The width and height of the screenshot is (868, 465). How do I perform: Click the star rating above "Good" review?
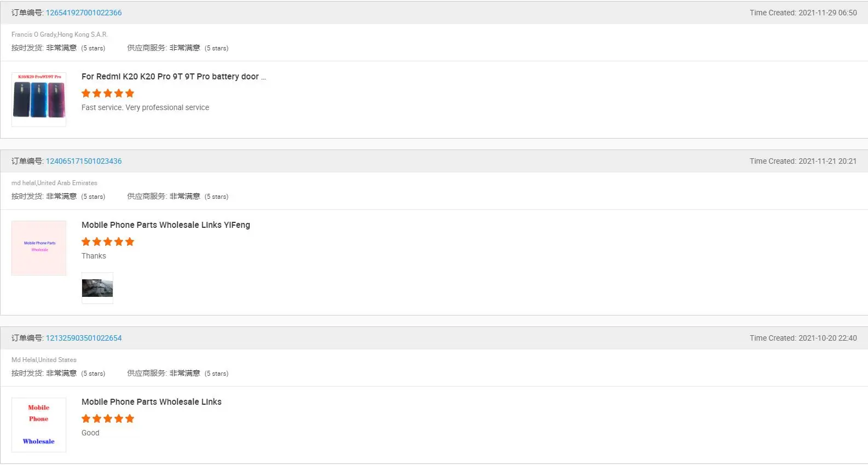point(108,418)
